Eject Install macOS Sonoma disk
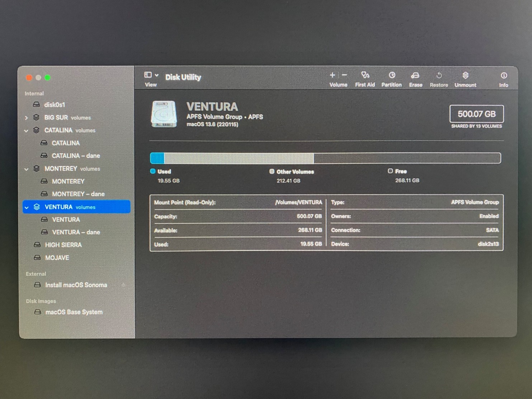This screenshot has width=532, height=399. [123, 285]
